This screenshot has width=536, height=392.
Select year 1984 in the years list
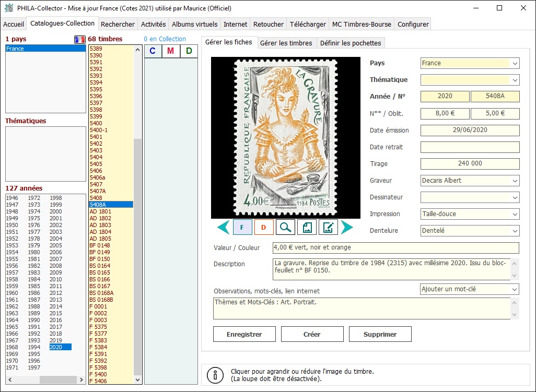click(x=34, y=279)
